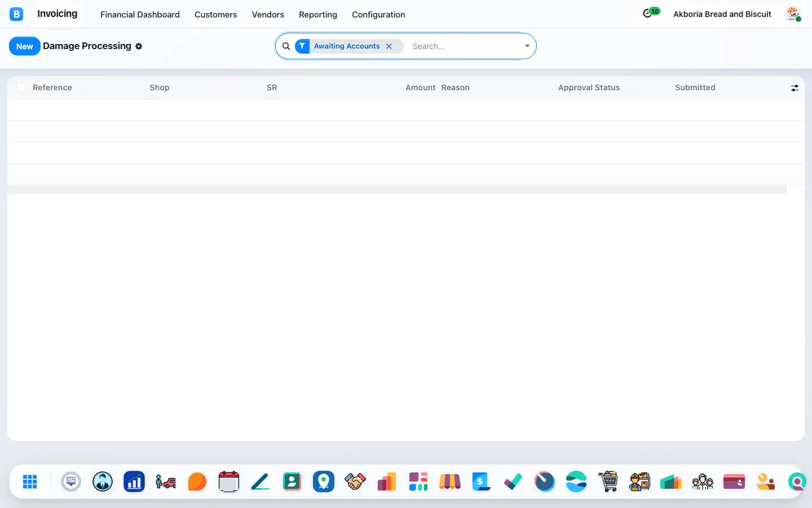
Task: Open the businessman avatar app in dock
Action: coord(103,481)
